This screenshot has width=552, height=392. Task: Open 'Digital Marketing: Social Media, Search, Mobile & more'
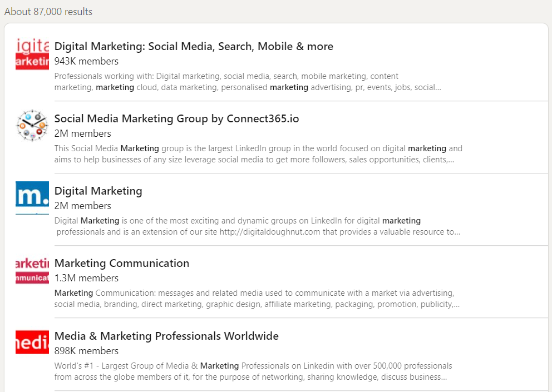pos(194,47)
